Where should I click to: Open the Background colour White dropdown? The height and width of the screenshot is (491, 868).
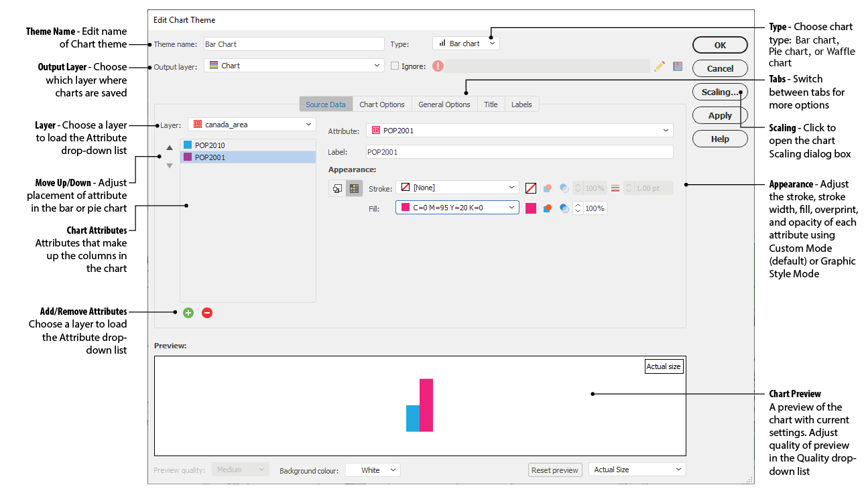tap(373, 470)
